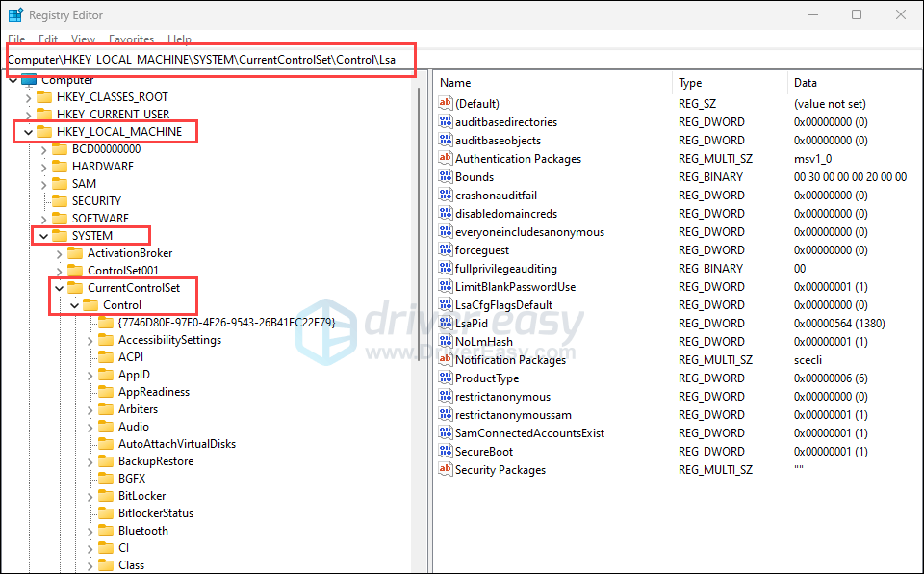Expand the ControlSet001 key
The image size is (924, 574).
[59, 271]
